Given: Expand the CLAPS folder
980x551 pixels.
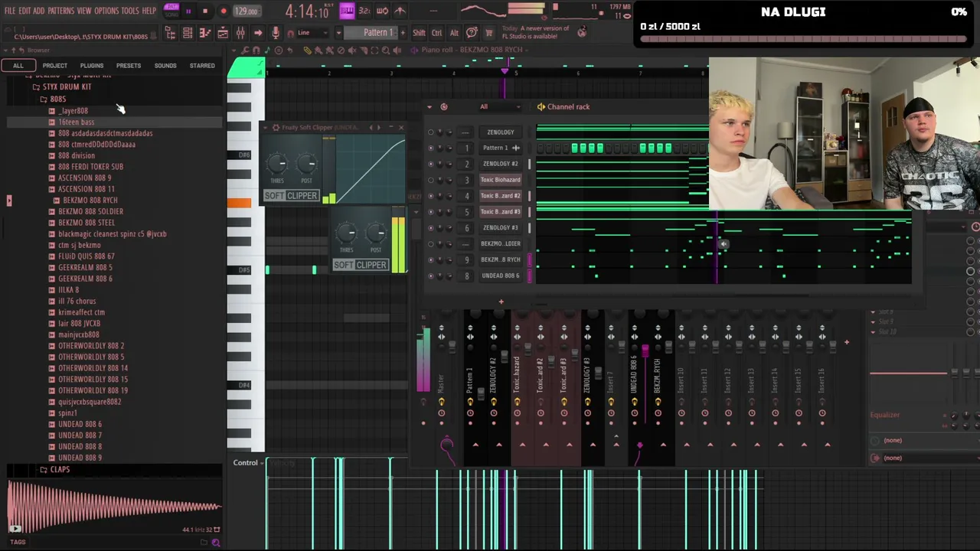Looking at the screenshot, I should coord(54,470).
